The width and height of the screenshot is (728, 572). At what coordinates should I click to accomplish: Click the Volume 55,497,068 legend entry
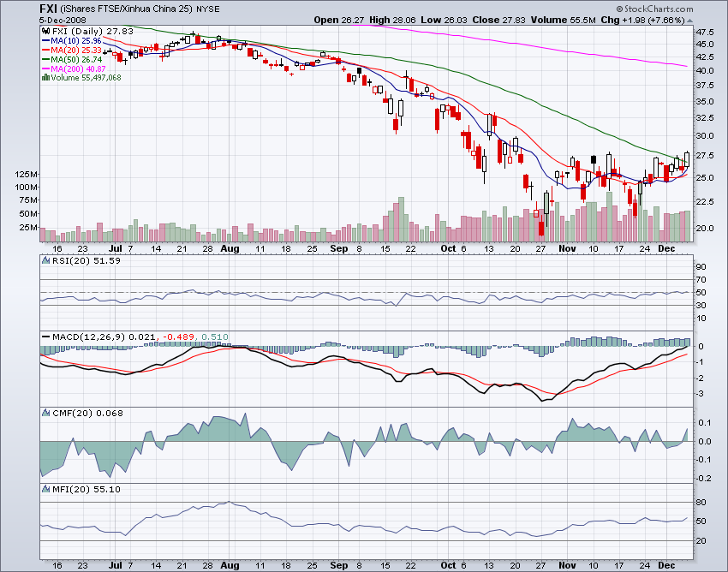86,78
